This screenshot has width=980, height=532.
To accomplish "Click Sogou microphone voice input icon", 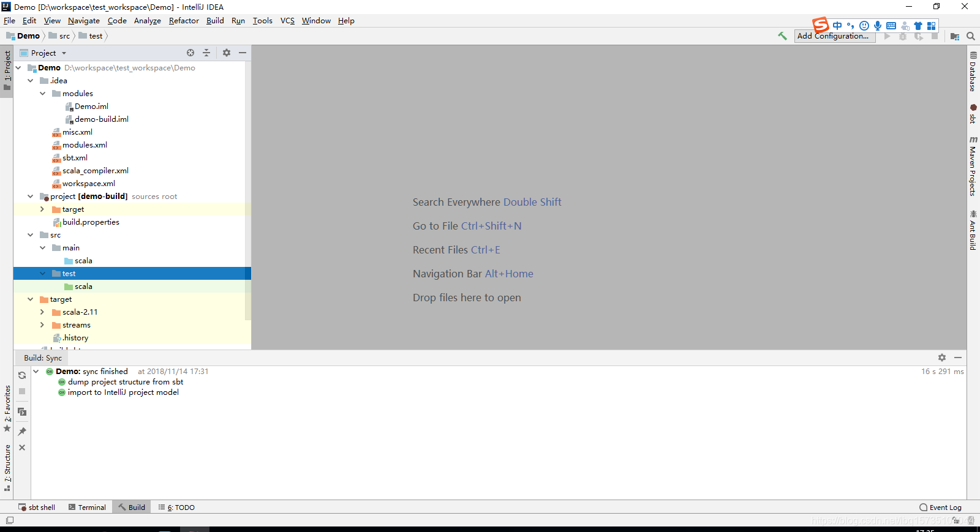I will 878,26.
